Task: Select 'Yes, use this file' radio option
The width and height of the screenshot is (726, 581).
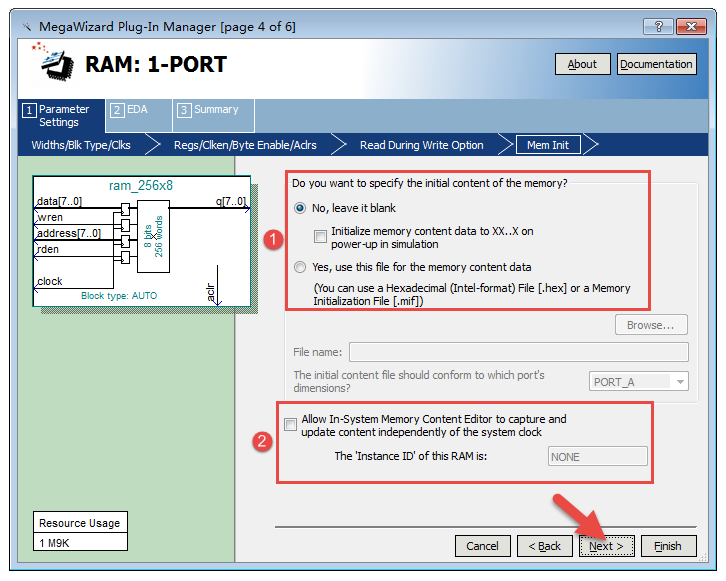Action: pos(300,267)
